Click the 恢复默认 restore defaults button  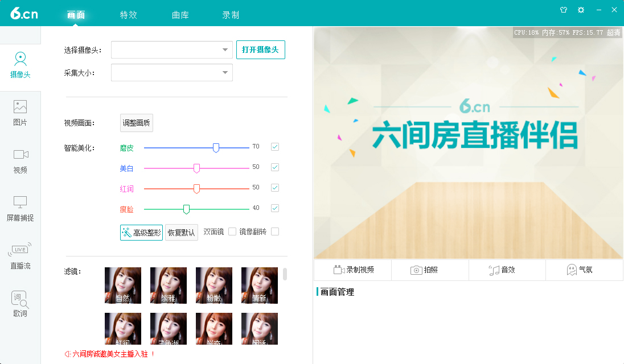pos(181,233)
